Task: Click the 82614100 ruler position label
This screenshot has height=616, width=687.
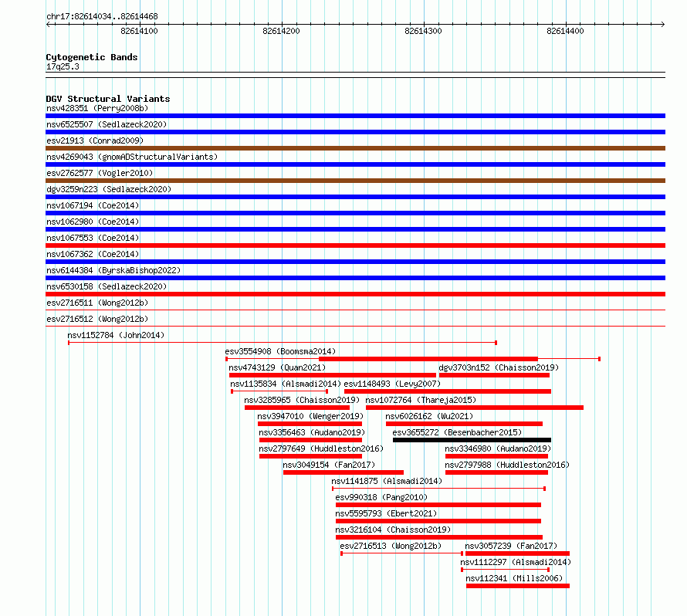Action: pos(139,31)
